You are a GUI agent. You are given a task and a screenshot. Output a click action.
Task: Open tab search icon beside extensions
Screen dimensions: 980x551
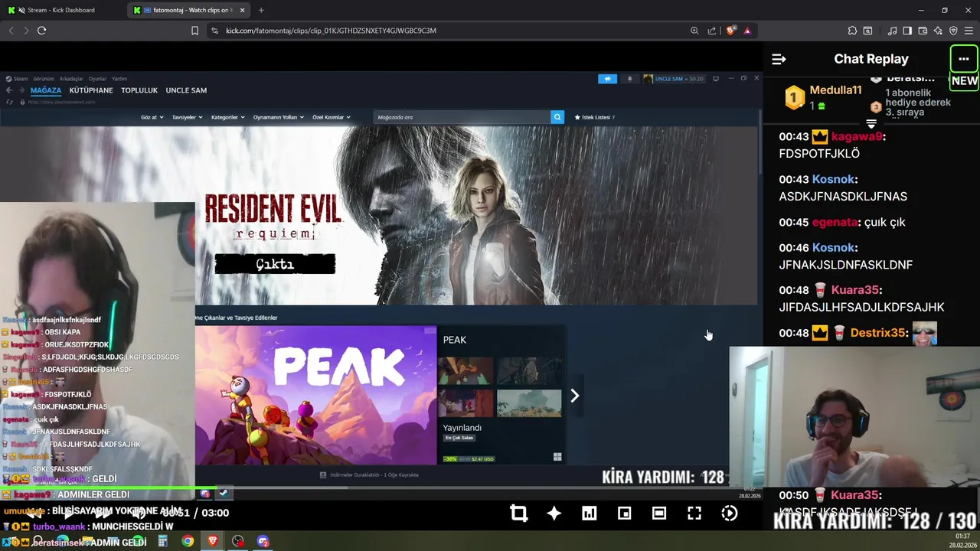pyautogui.click(x=867, y=31)
